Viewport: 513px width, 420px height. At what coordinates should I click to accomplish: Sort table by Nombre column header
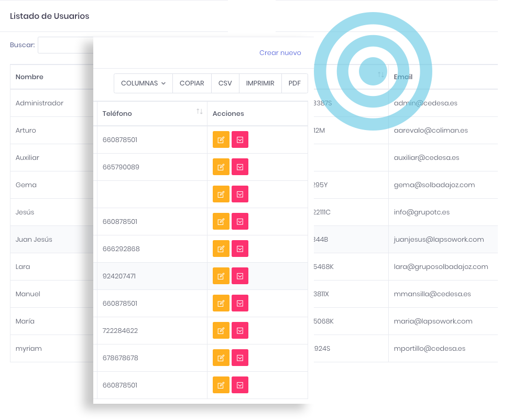point(29,77)
